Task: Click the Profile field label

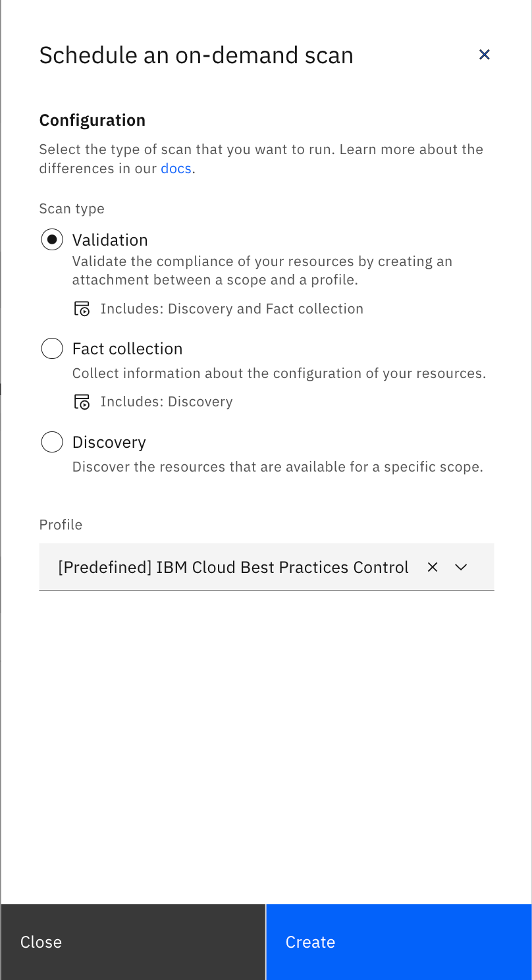Action: [x=61, y=525]
